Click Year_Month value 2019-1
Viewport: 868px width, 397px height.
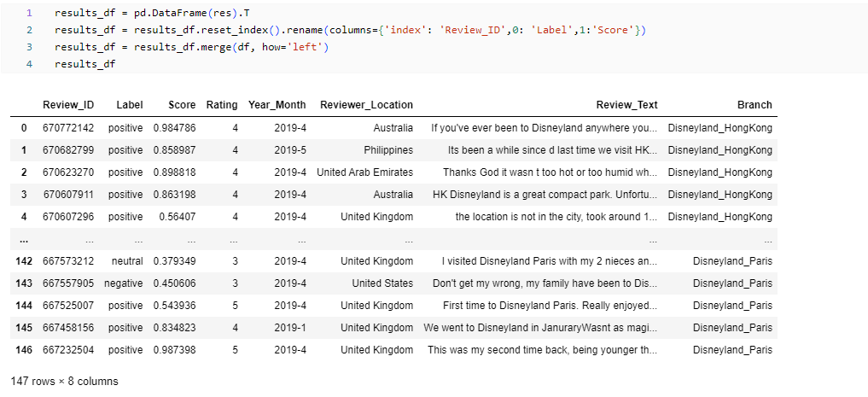[x=290, y=327]
